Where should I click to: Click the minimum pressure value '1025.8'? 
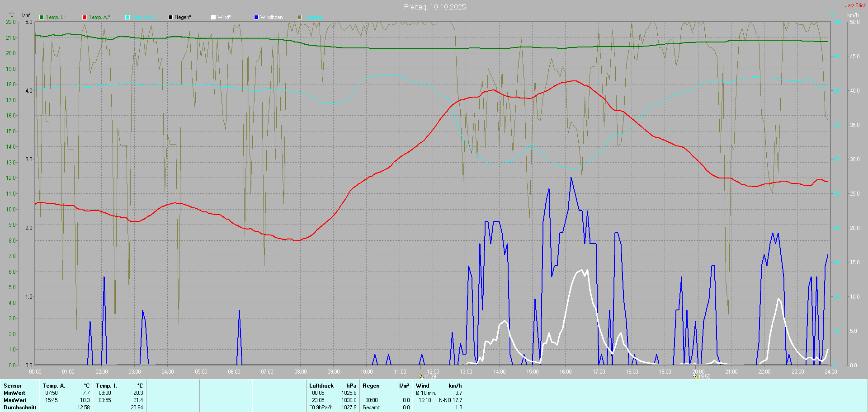pyautogui.click(x=349, y=393)
